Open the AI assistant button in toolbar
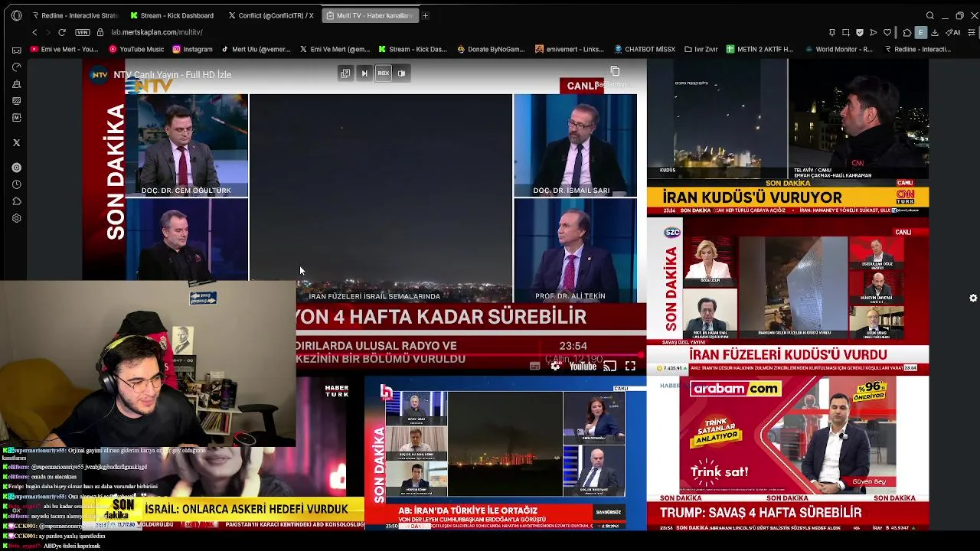The image size is (980, 551). pos(954,32)
